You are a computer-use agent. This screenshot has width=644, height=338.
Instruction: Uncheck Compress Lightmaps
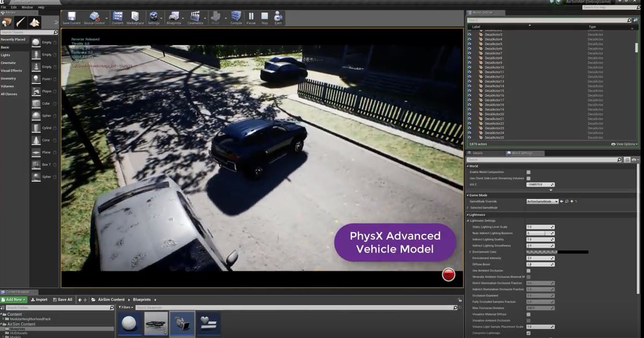(528, 332)
